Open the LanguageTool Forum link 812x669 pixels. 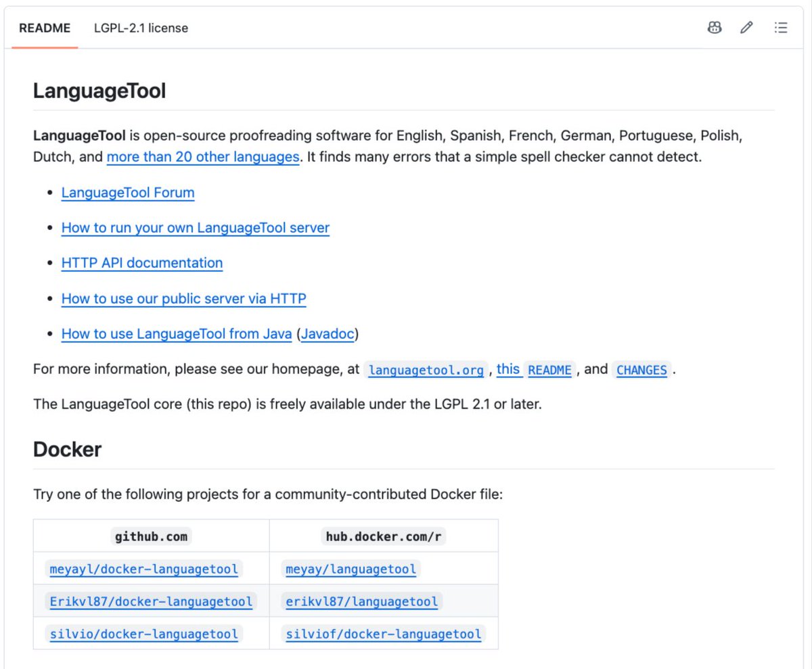[x=128, y=193]
